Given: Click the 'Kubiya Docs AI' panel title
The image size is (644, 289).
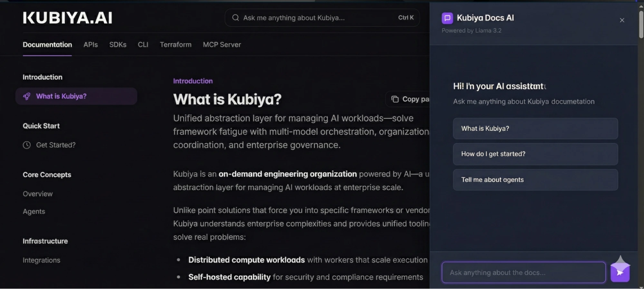Looking at the screenshot, I should click(485, 18).
